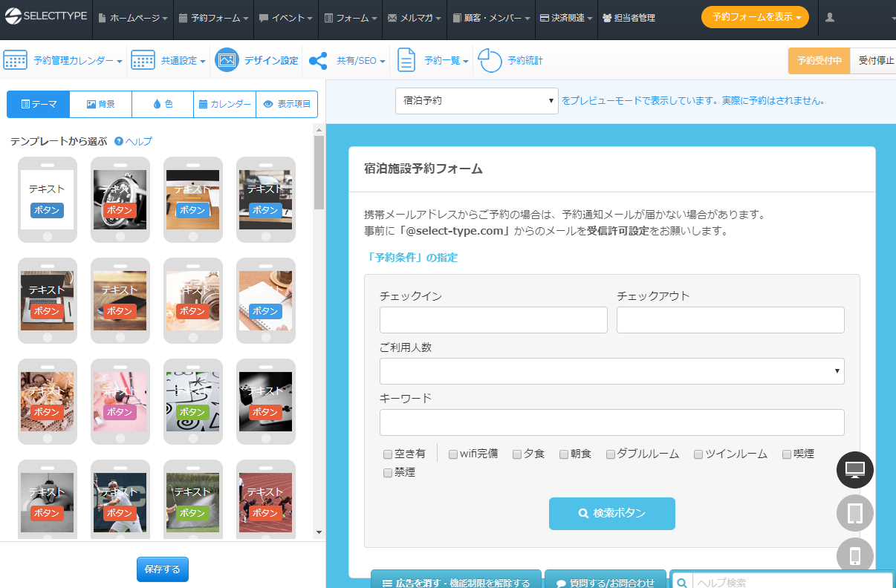Click the SELECTTYPE logo
The image size is (896, 588).
(45, 18)
